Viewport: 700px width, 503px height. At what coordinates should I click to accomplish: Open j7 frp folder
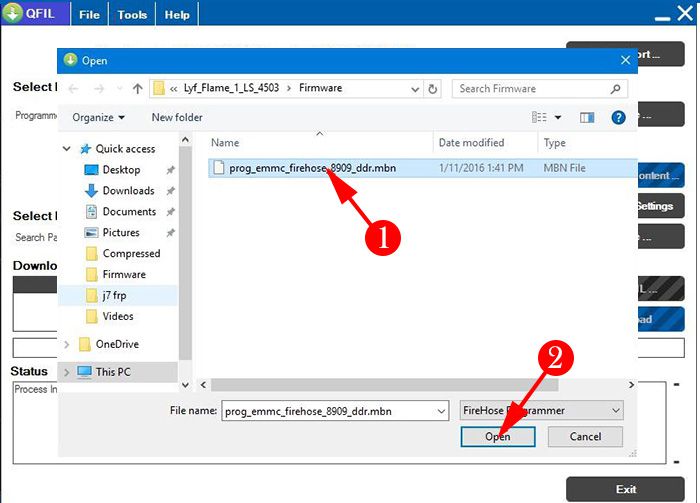[x=114, y=295]
